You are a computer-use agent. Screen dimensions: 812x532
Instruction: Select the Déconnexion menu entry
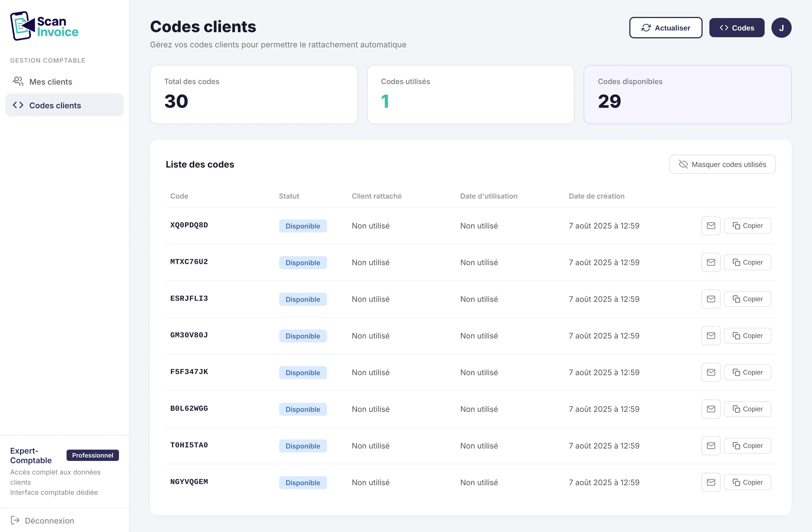coord(49,520)
